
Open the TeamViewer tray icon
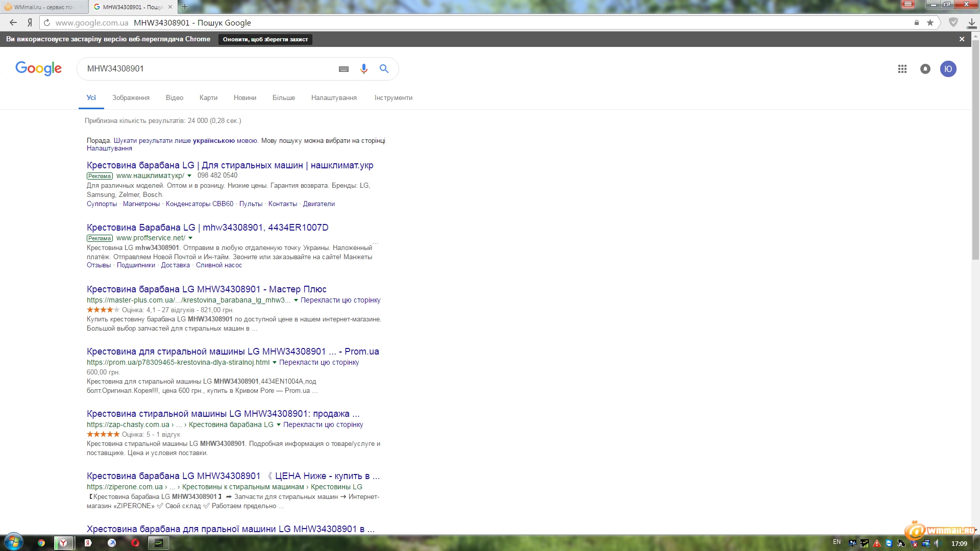tap(889, 543)
